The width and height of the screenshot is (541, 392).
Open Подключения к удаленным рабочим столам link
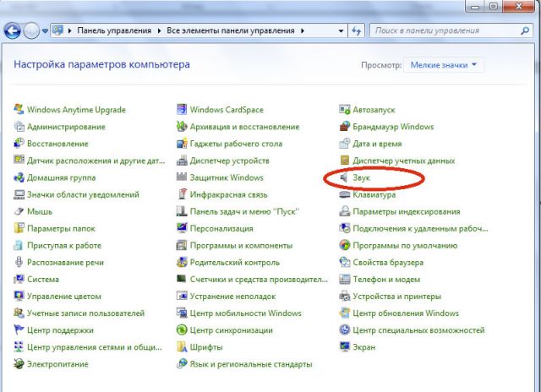421,228
